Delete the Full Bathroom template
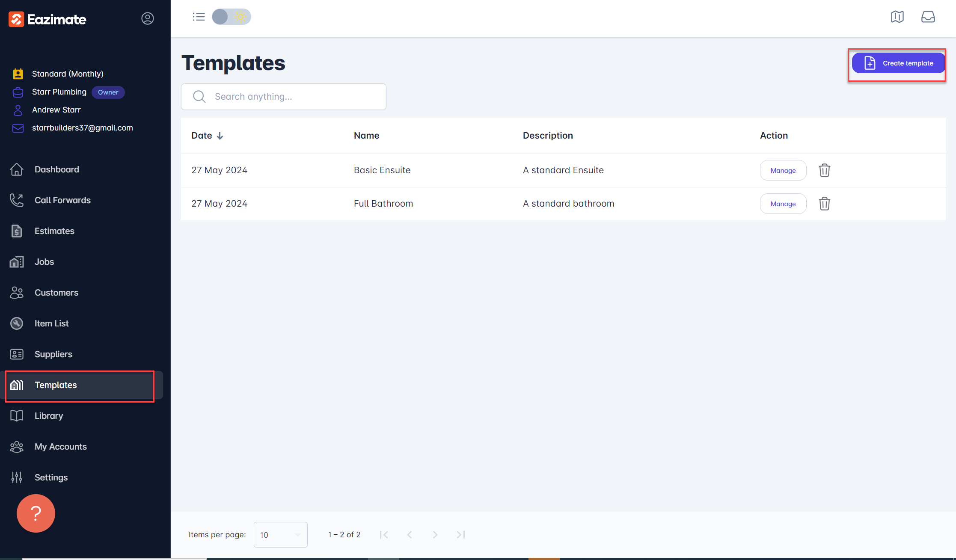This screenshot has height=560, width=956. [x=824, y=204]
